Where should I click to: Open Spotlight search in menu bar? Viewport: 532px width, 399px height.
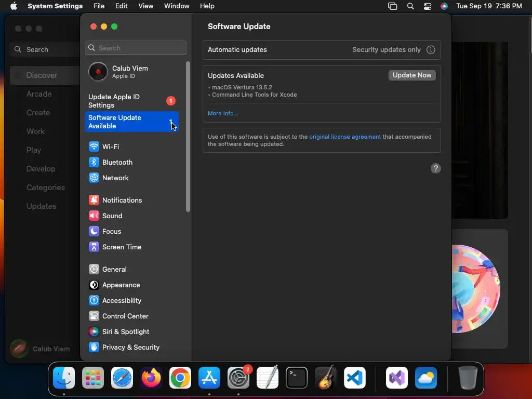click(x=410, y=6)
